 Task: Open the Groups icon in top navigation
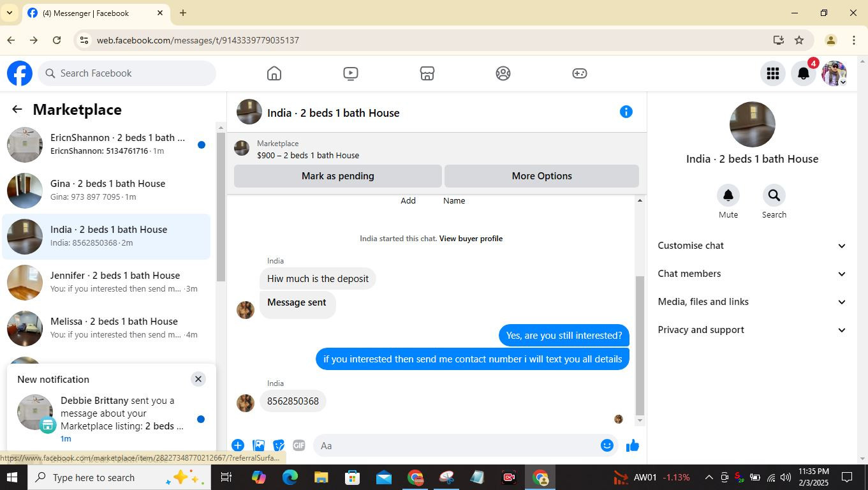[x=503, y=73]
